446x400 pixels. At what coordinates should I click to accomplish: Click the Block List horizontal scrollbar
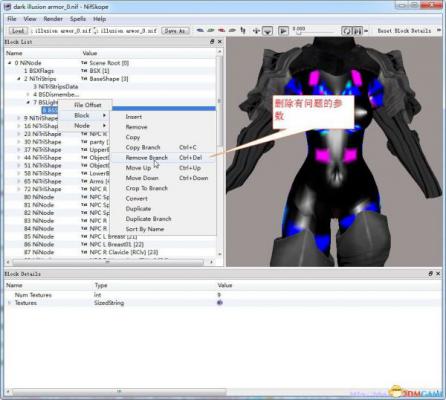tap(109, 262)
